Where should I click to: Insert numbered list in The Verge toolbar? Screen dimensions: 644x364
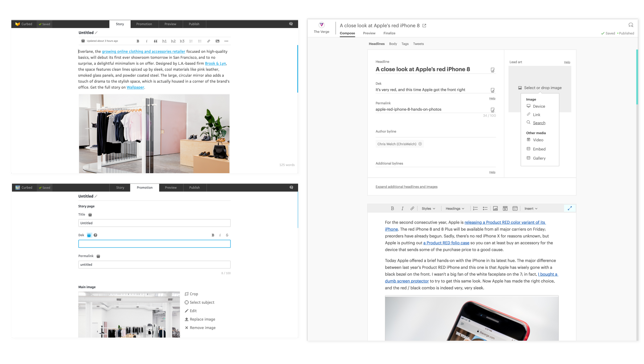pos(475,208)
